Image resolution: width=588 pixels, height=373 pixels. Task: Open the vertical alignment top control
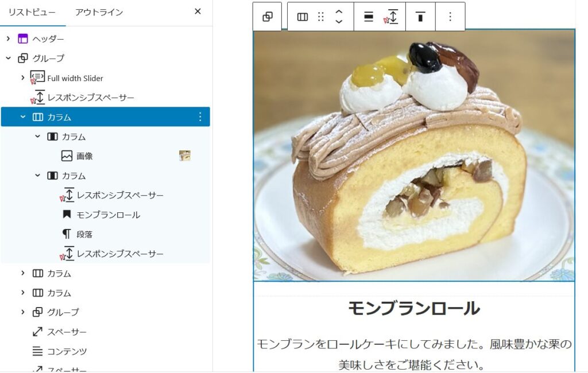[x=420, y=17]
